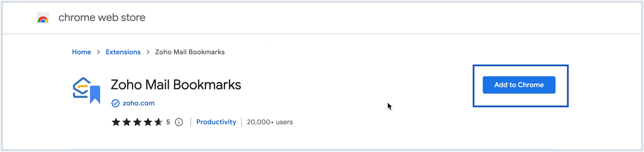Navigate to Home via breadcrumb
This screenshot has height=152, width=644.
click(x=81, y=52)
